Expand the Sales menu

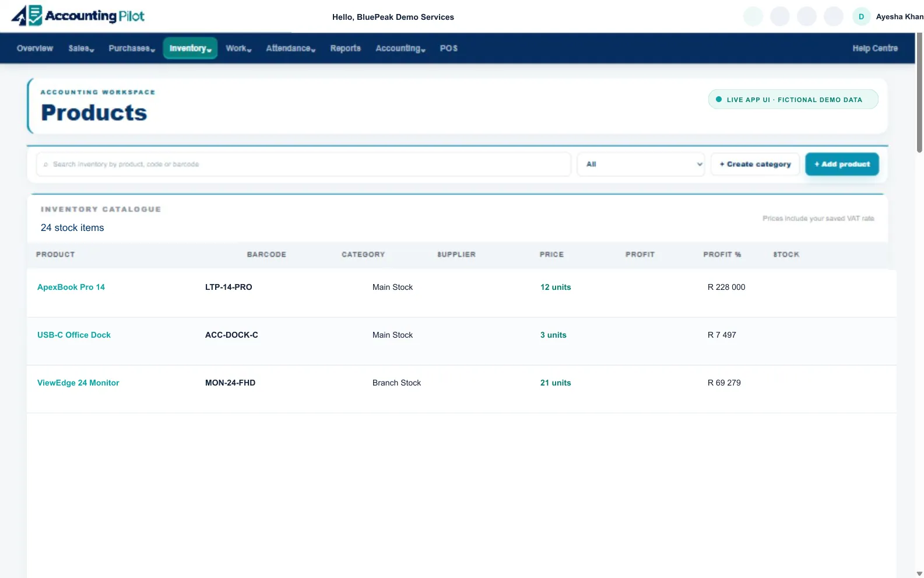81,48
